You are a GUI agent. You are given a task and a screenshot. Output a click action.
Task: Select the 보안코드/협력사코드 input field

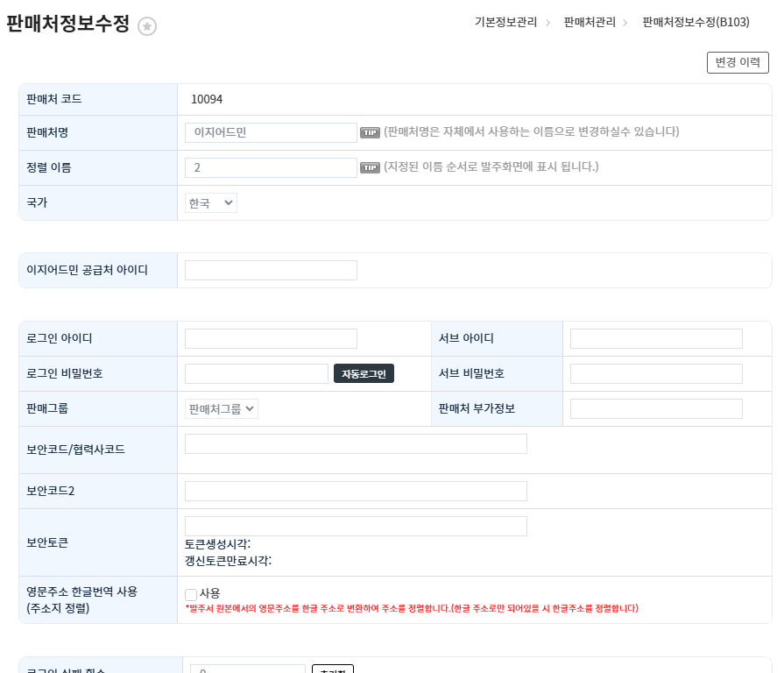click(x=356, y=443)
